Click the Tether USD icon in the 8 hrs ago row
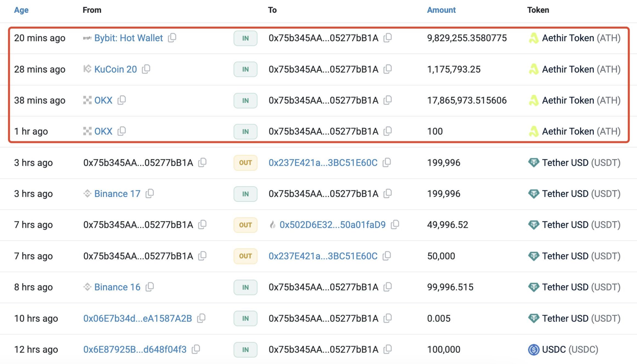 point(533,287)
